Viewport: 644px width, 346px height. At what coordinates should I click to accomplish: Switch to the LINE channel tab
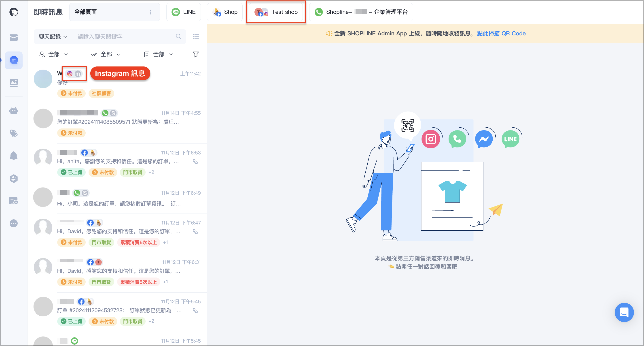click(x=184, y=12)
